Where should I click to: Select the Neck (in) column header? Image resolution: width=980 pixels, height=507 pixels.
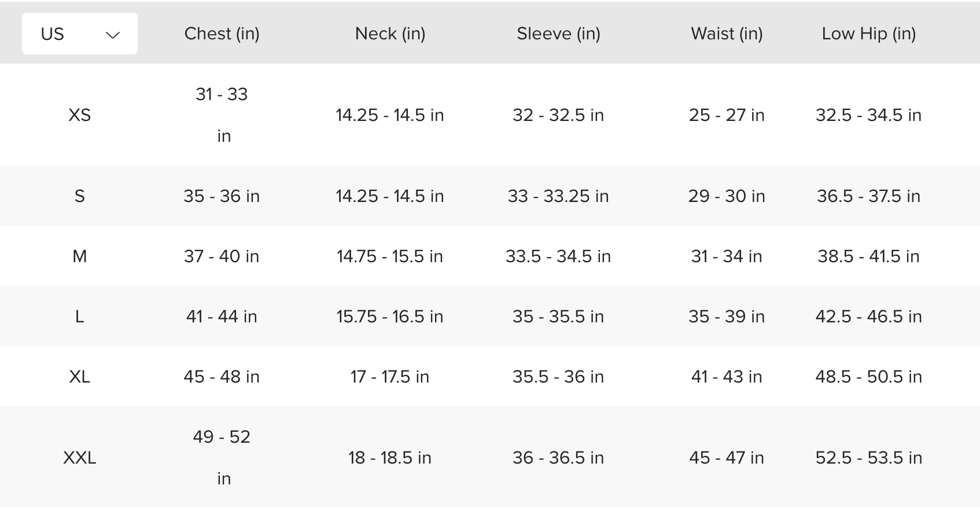390,34
